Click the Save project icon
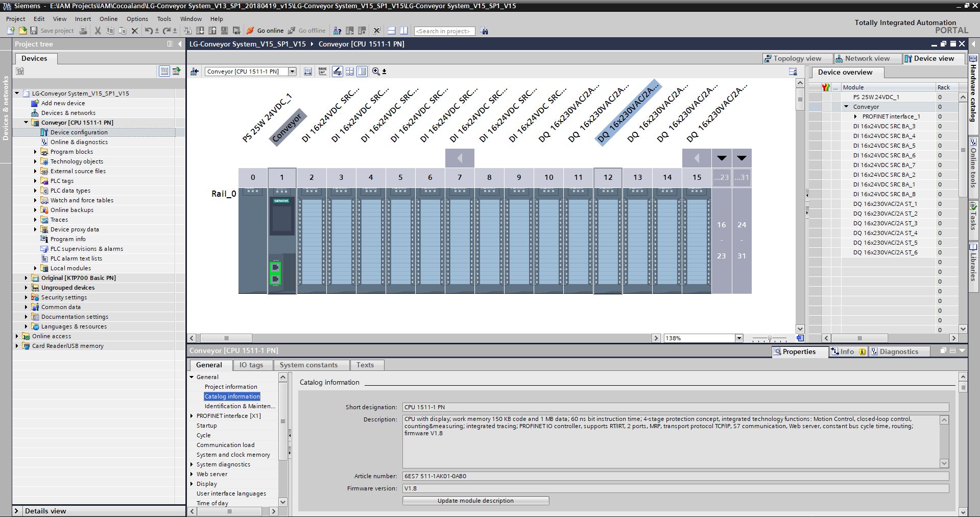This screenshot has height=517, width=980. point(34,31)
